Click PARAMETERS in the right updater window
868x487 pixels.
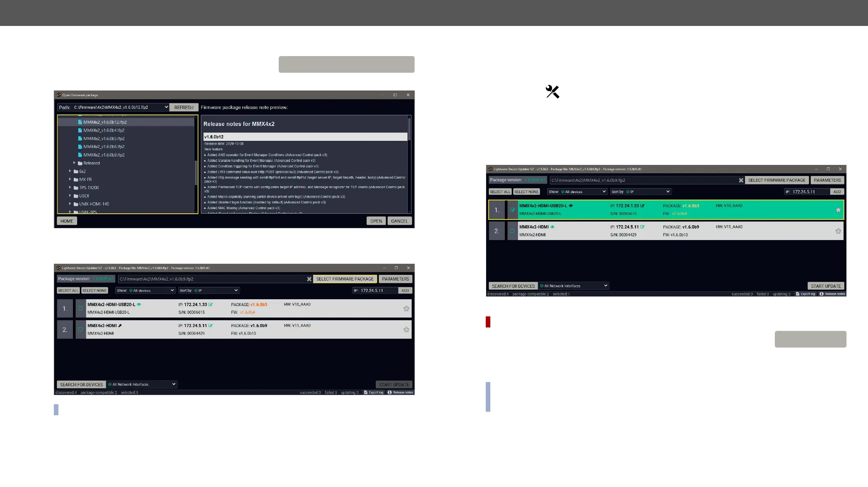[x=827, y=180]
